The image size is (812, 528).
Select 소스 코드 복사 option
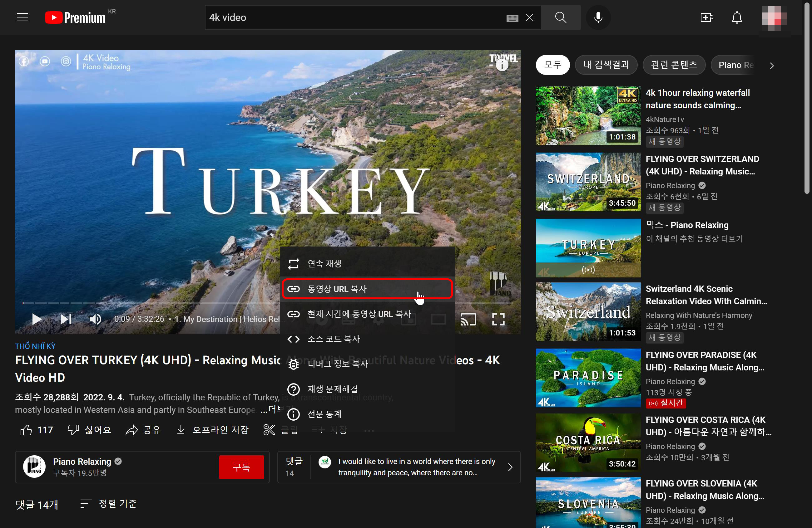tap(367, 339)
